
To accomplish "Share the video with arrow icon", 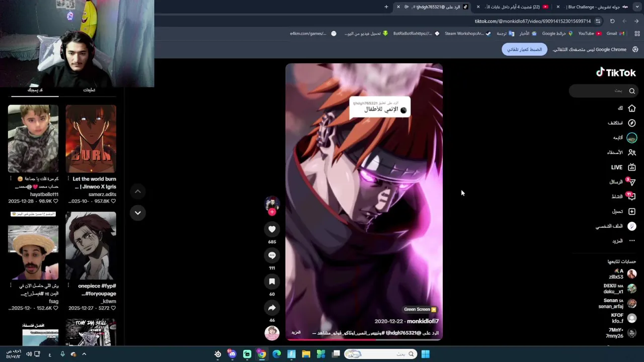I will pos(272,308).
